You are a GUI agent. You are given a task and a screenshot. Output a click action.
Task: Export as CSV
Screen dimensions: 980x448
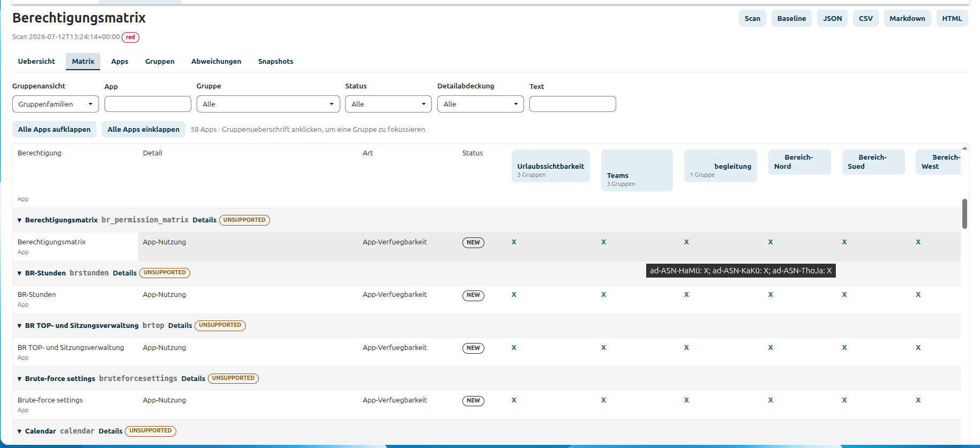pyautogui.click(x=865, y=18)
